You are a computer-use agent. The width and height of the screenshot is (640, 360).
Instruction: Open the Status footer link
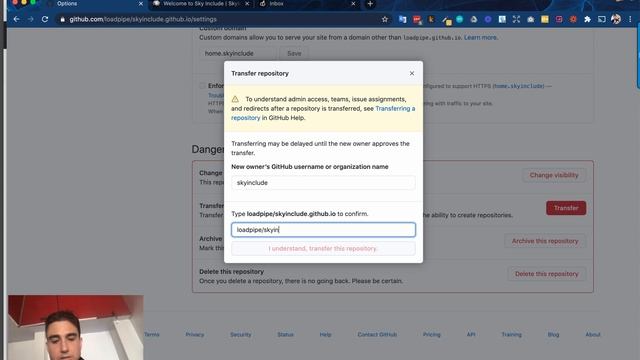click(x=285, y=334)
